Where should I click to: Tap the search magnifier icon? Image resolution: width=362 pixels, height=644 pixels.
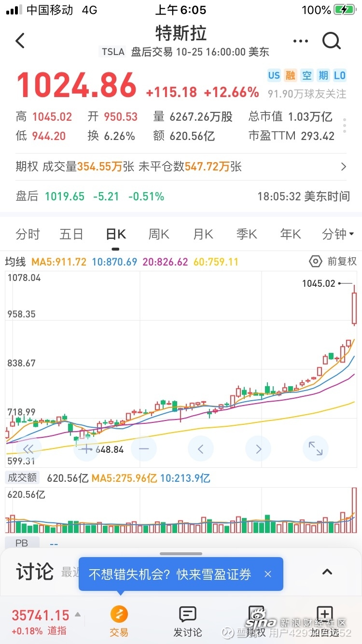[332, 42]
